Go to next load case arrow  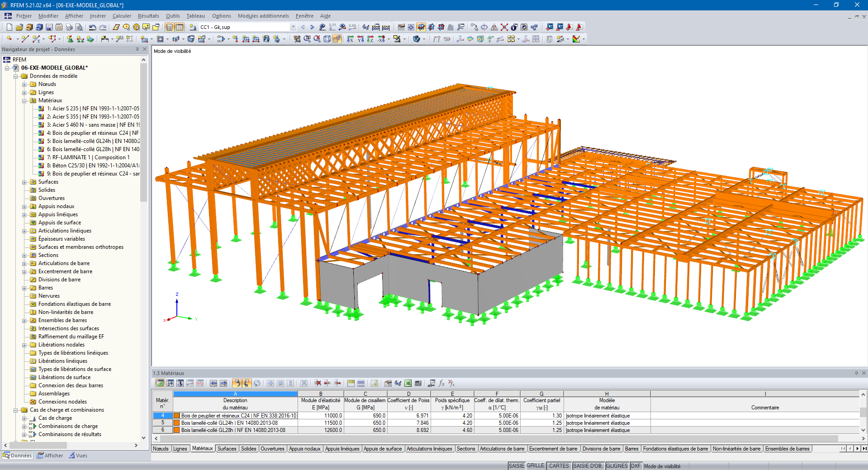(312, 27)
